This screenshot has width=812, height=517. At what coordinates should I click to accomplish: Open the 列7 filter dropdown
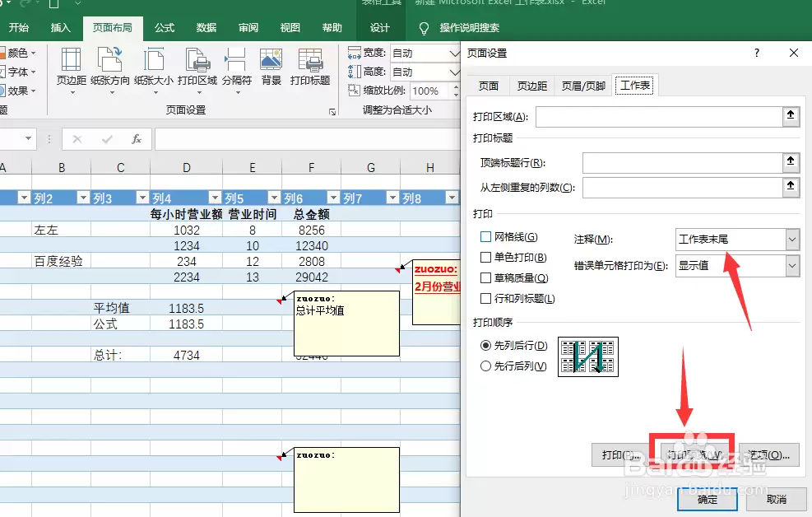coord(392,198)
